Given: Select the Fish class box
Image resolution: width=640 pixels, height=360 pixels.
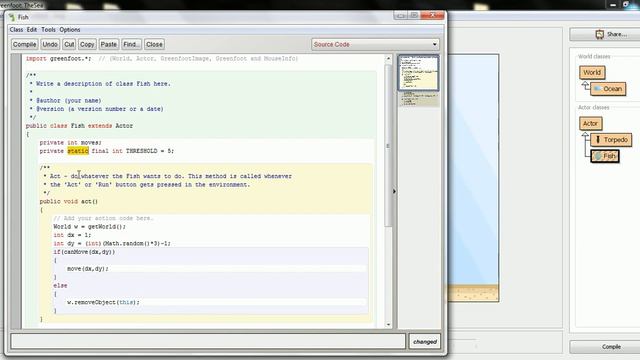Looking at the screenshot, I should (x=605, y=156).
